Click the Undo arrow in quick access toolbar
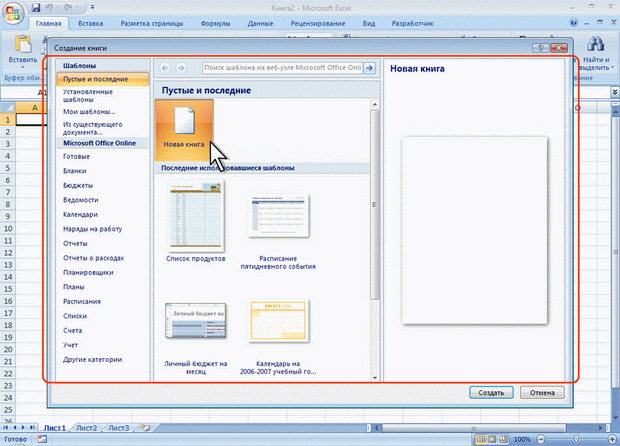Screen dimensions: 620x446 click(50, 8)
